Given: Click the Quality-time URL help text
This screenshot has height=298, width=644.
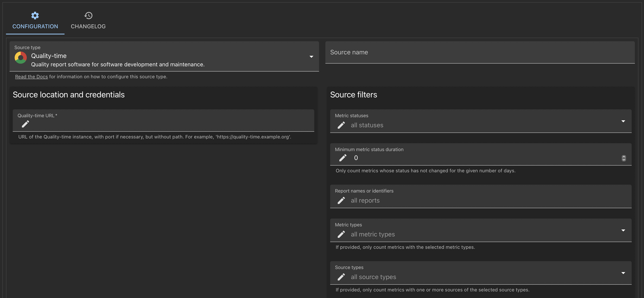Looking at the screenshot, I should [x=155, y=137].
